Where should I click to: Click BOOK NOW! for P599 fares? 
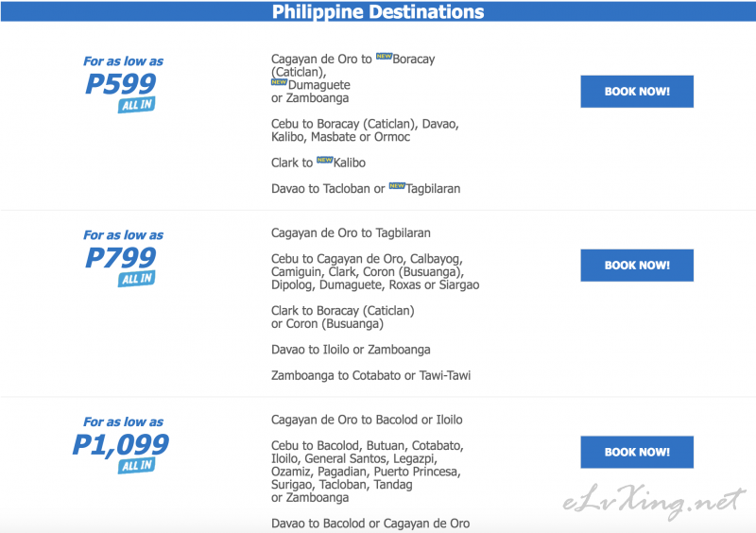(x=637, y=91)
